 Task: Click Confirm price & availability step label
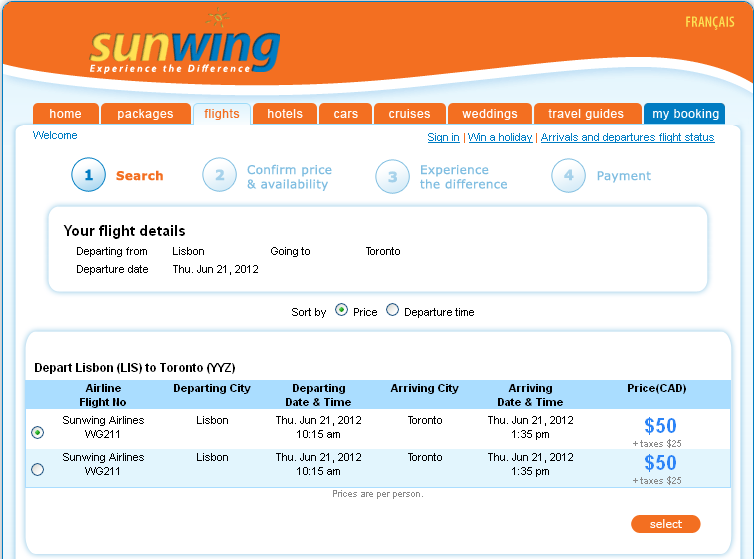click(289, 177)
